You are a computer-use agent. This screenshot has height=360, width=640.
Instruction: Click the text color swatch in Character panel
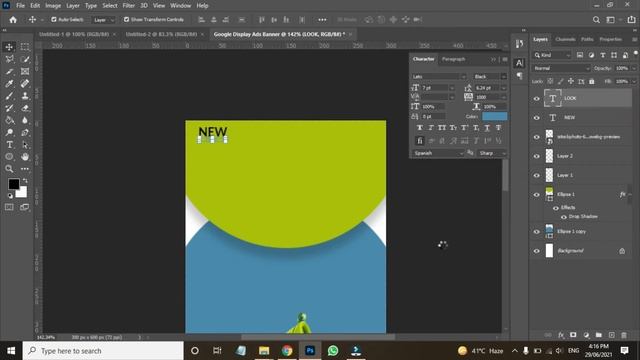(495, 116)
